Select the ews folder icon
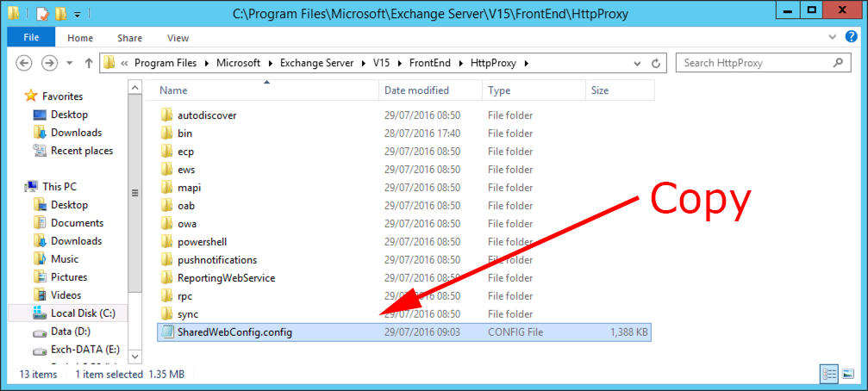Screen dimensions: 868x391 (166, 169)
